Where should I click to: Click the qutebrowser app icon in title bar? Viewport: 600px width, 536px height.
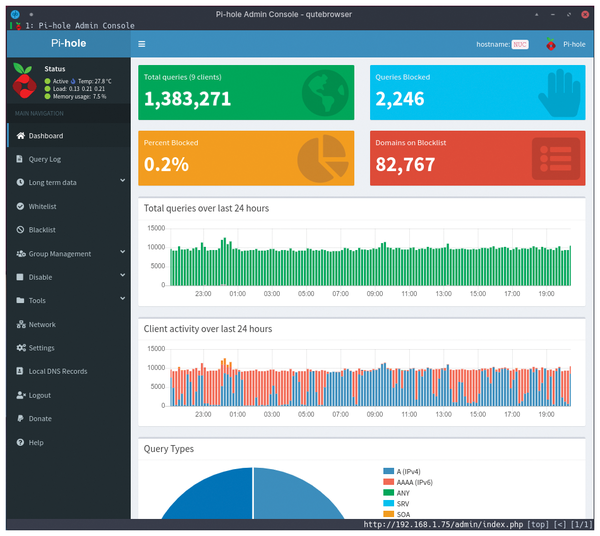click(x=15, y=15)
